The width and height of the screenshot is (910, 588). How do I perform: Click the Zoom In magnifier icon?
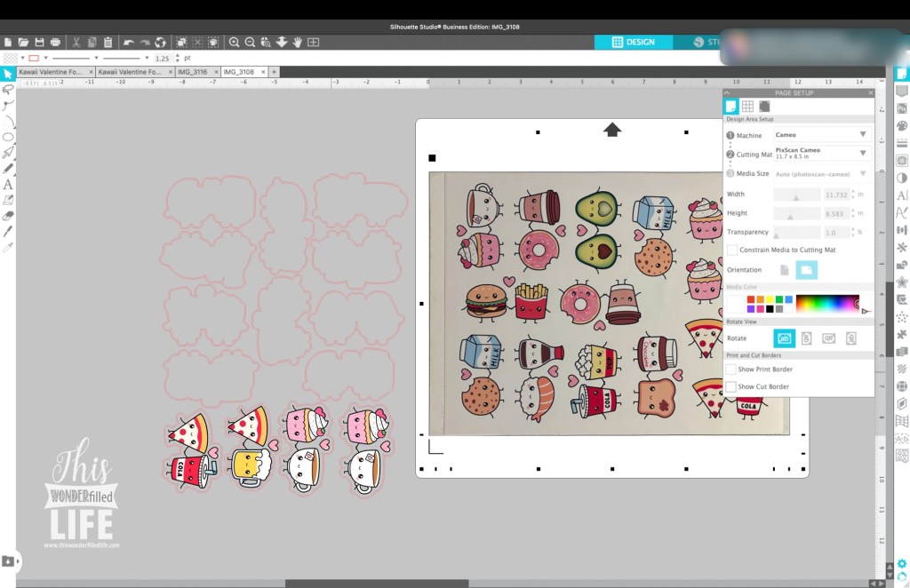234,42
